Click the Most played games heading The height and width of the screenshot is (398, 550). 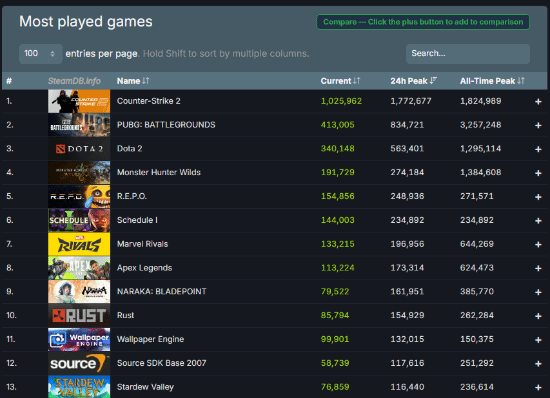coord(86,22)
